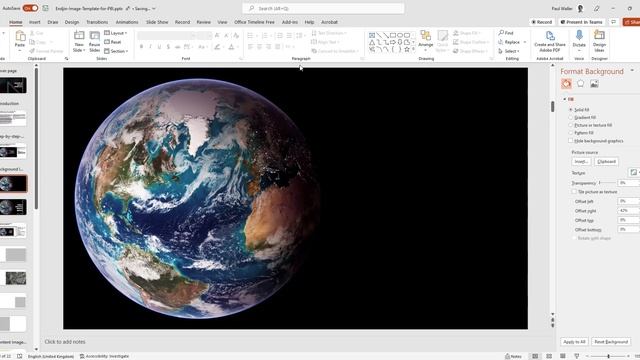Open file name dropdown in title bar
Viewport: 640px width, 360px height.
(154, 9)
